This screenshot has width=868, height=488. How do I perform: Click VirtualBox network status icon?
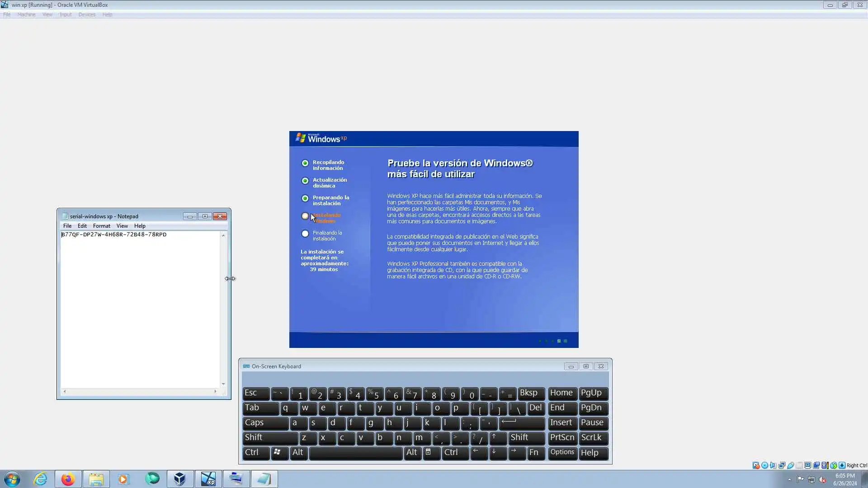782,465
